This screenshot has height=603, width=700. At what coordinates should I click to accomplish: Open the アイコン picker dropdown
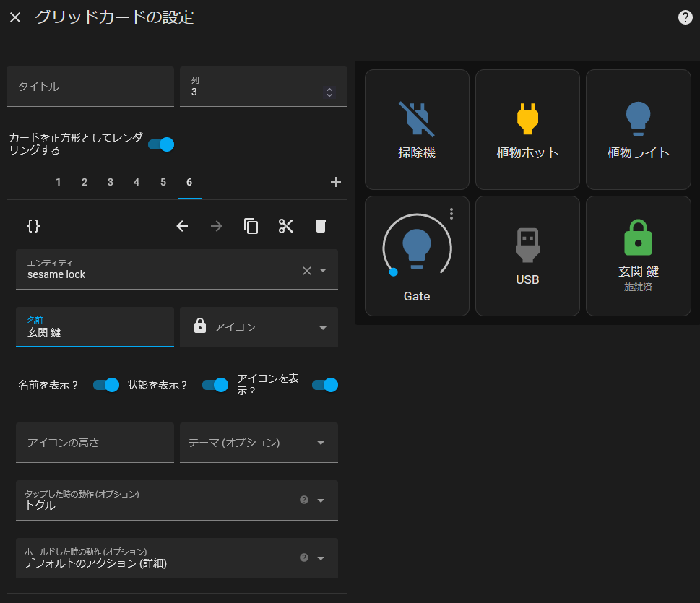323,328
